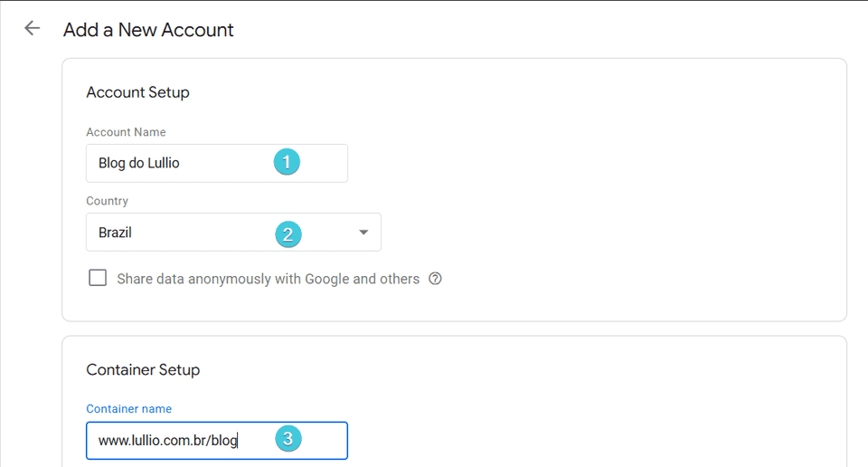Image resolution: width=868 pixels, height=467 pixels.
Task: Click the numbered badge 2 marker
Action: pos(288,234)
